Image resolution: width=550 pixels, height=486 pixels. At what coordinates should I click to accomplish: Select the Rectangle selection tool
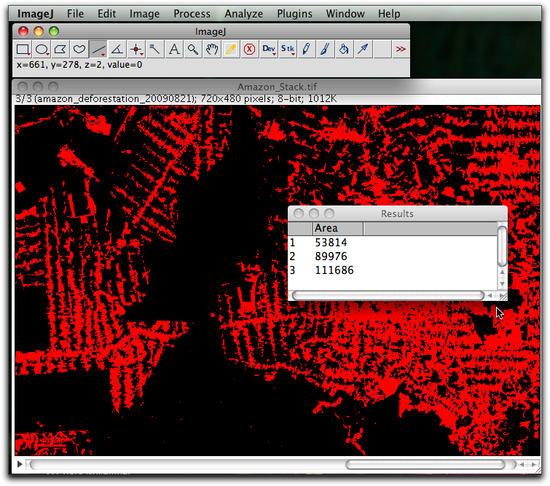[x=23, y=49]
